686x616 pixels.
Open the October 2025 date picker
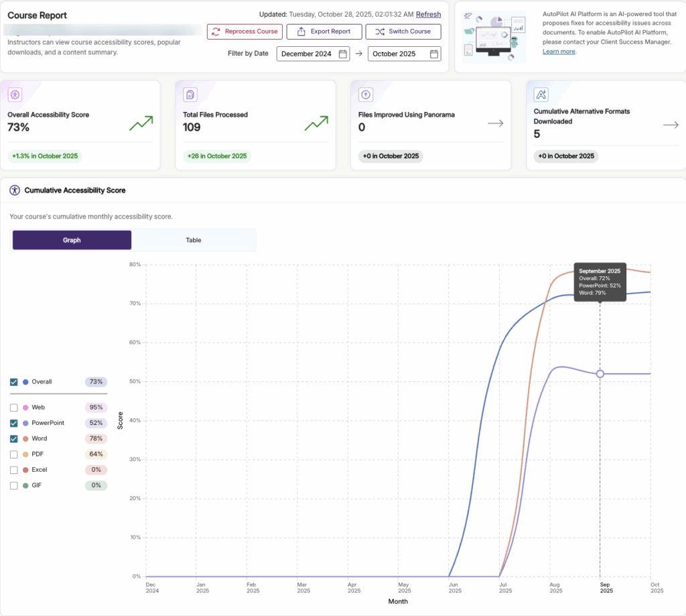click(404, 54)
